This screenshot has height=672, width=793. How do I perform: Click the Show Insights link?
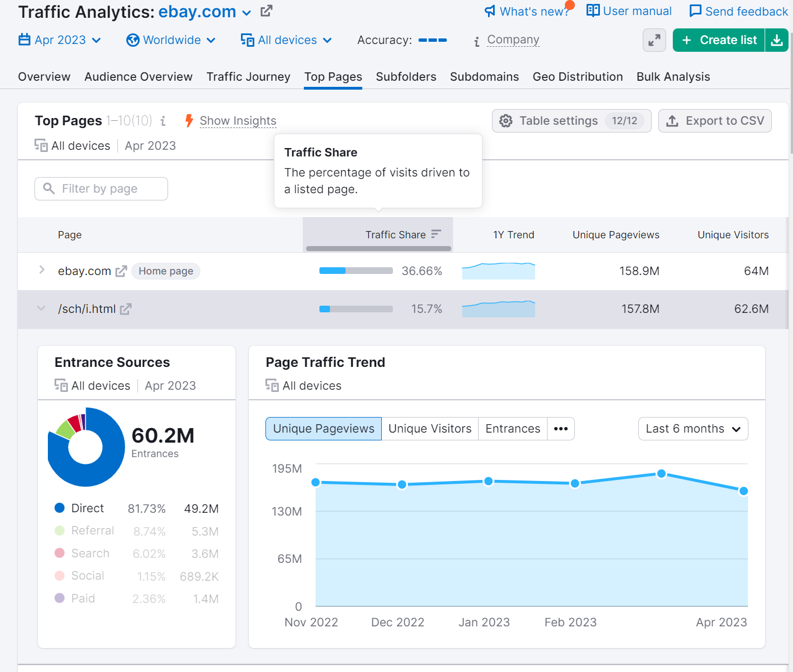(x=238, y=121)
